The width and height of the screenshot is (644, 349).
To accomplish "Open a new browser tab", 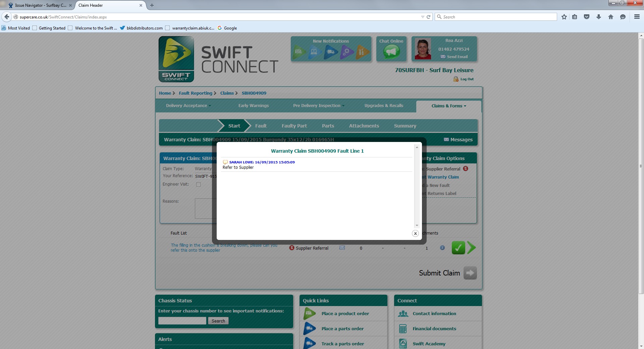I will [152, 5].
